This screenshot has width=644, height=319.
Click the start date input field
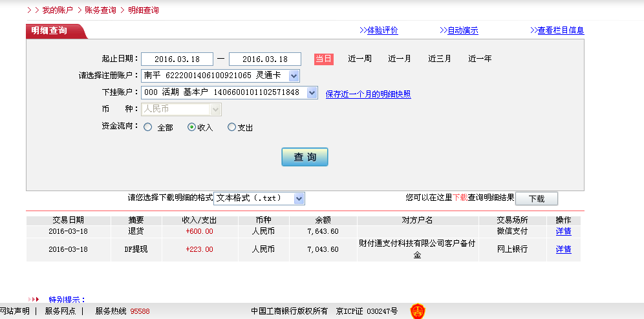tap(177, 59)
